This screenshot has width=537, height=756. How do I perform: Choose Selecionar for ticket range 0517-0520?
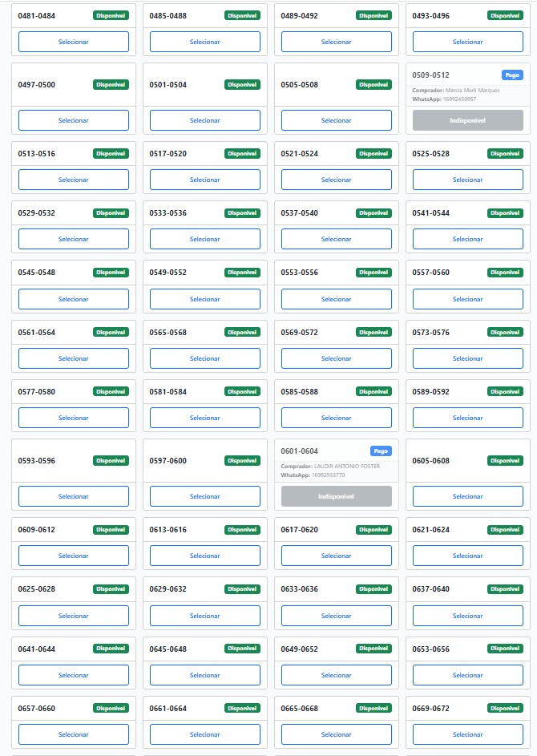[x=204, y=180]
